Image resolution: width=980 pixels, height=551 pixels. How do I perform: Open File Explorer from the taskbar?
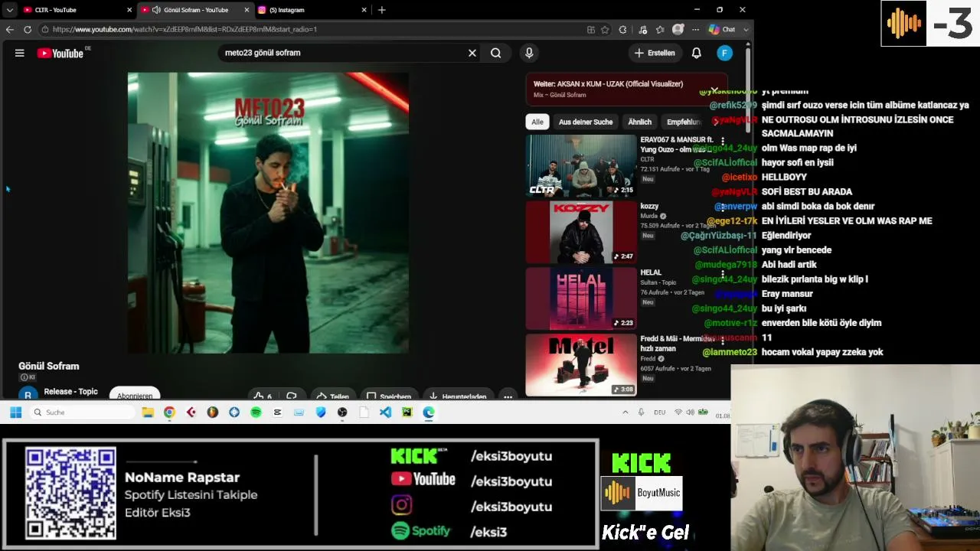coord(148,412)
